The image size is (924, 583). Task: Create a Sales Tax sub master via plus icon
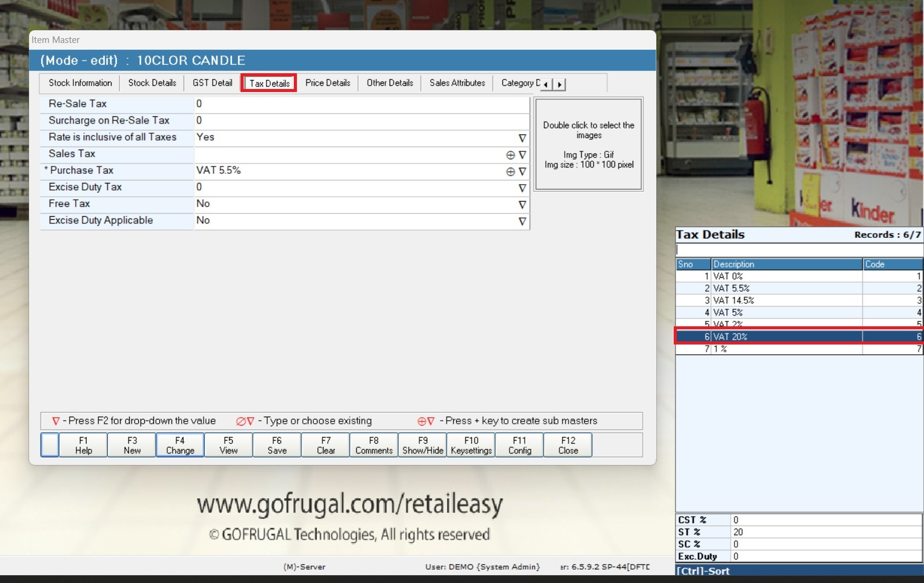[511, 155]
